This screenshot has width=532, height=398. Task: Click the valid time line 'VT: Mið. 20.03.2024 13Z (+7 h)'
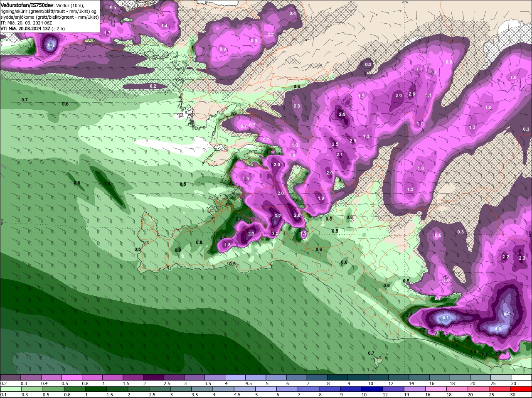tap(33, 29)
